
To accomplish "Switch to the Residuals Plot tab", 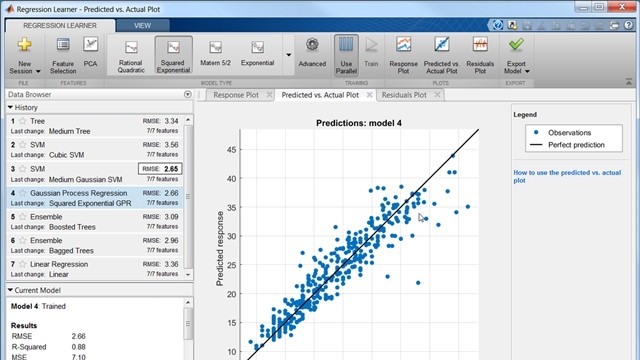I will tap(404, 95).
